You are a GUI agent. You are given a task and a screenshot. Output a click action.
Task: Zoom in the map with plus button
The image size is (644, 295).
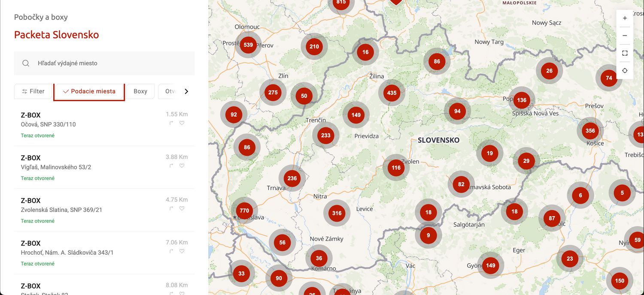[625, 18]
